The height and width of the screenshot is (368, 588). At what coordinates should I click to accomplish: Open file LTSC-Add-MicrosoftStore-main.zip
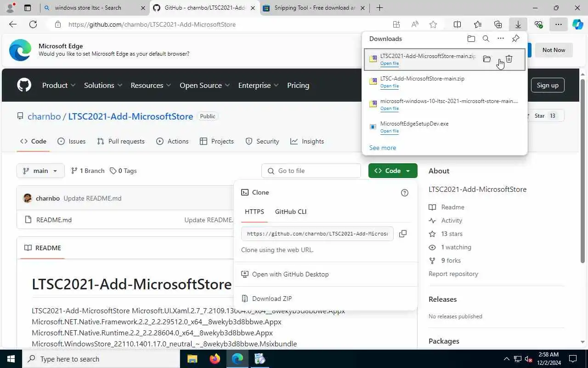coord(390,86)
